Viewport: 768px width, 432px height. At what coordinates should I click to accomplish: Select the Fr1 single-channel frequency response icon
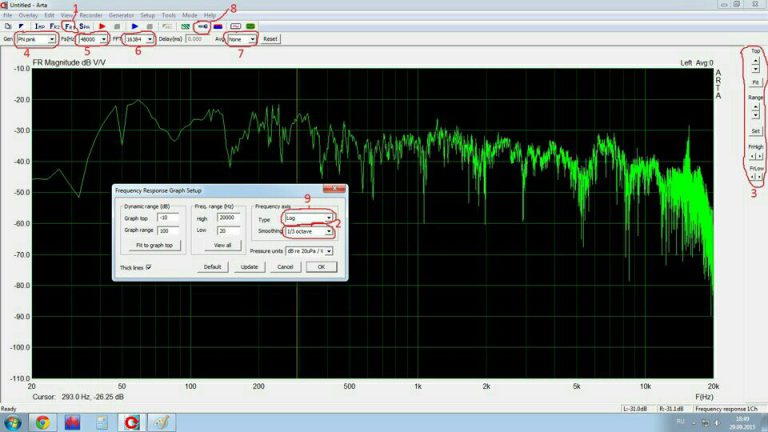(x=70, y=27)
